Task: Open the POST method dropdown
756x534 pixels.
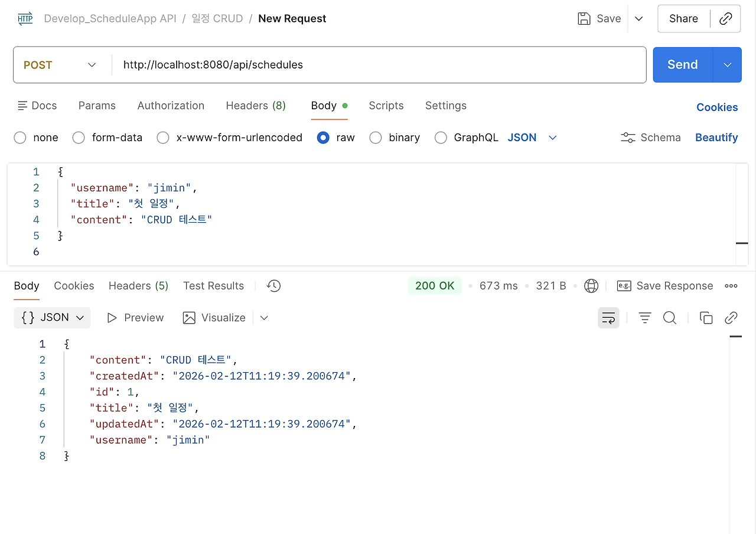Action: pos(60,65)
